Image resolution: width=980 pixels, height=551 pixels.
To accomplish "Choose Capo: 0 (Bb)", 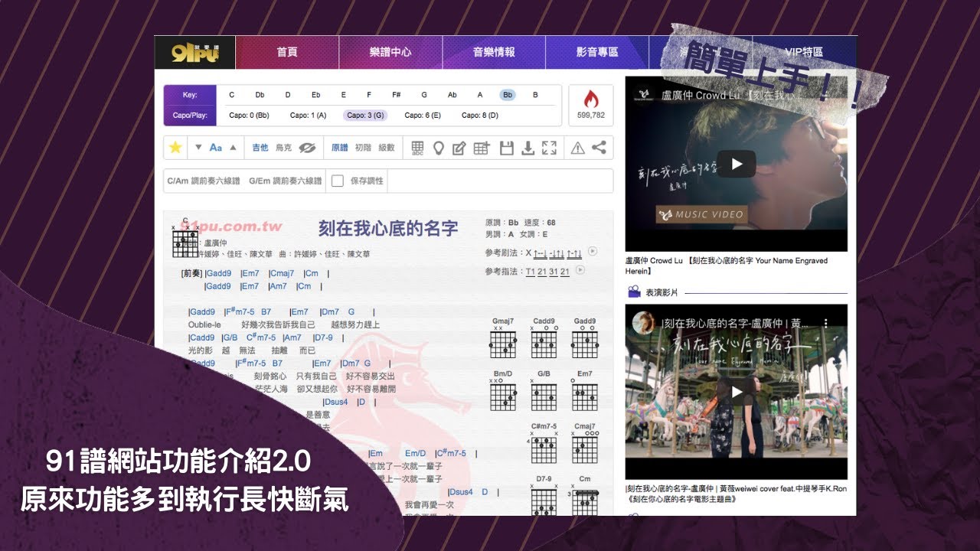I will coord(249,116).
